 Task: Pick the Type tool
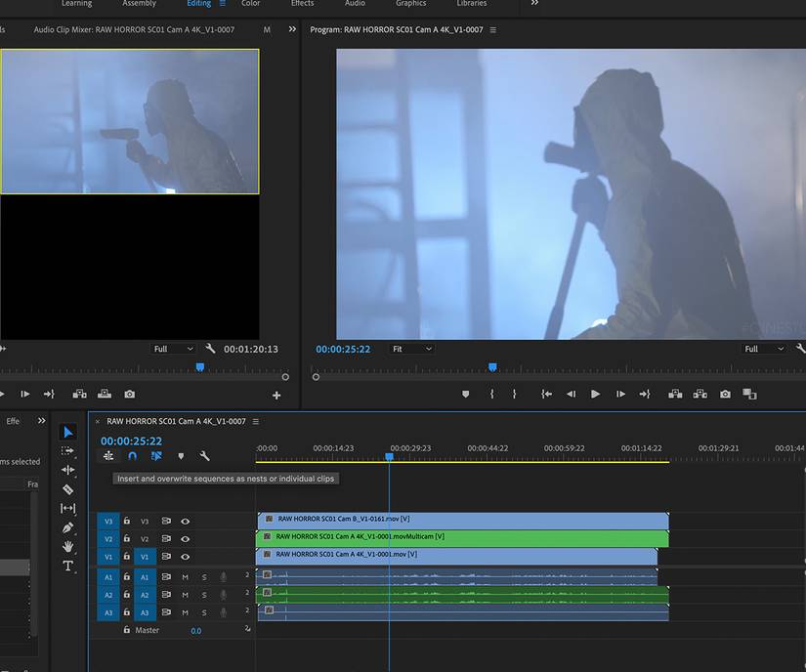tap(68, 566)
